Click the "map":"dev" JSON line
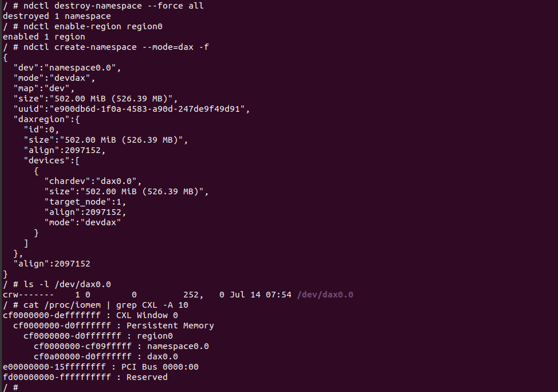The width and height of the screenshot is (558, 392). coord(44,88)
